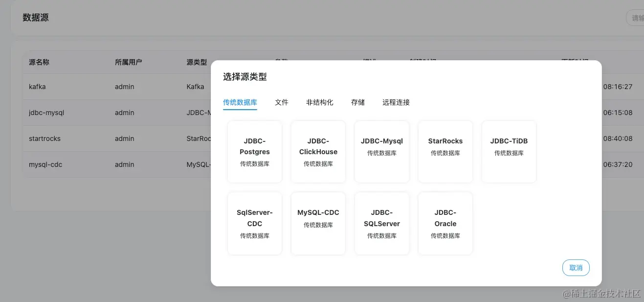Click admin in the jdbc-mysql row
Viewport: 644px width, 302px height.
(x=125, y=113)
